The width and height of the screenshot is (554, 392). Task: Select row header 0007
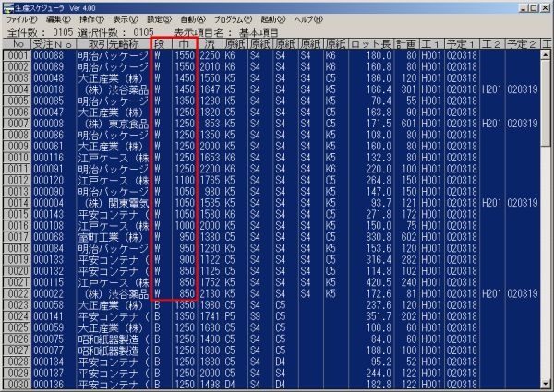[x=18, y=124]
